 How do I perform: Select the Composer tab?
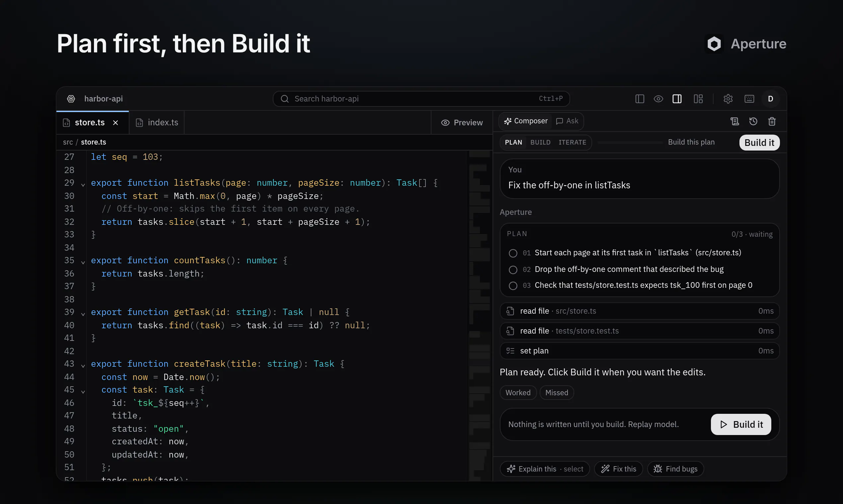(x=526, y=121)
